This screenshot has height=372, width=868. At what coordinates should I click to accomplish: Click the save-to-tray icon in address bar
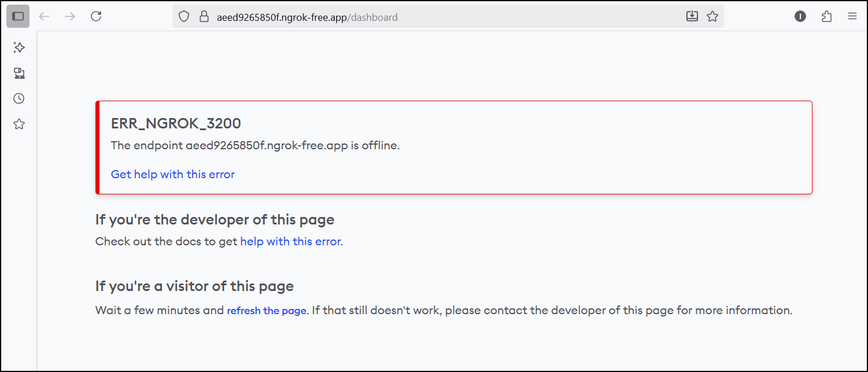click(x=692, y=16)
